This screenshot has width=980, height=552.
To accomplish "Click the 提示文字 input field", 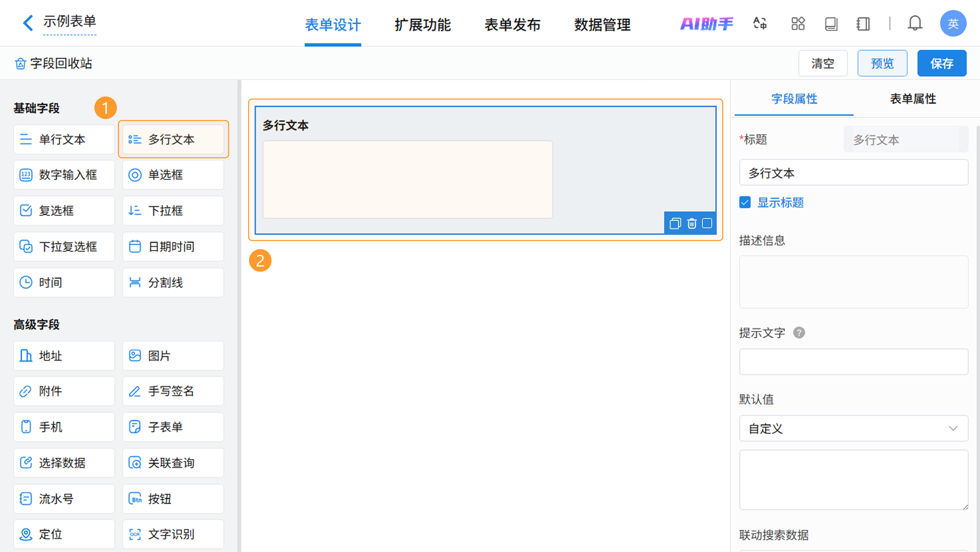I will 853,362.
